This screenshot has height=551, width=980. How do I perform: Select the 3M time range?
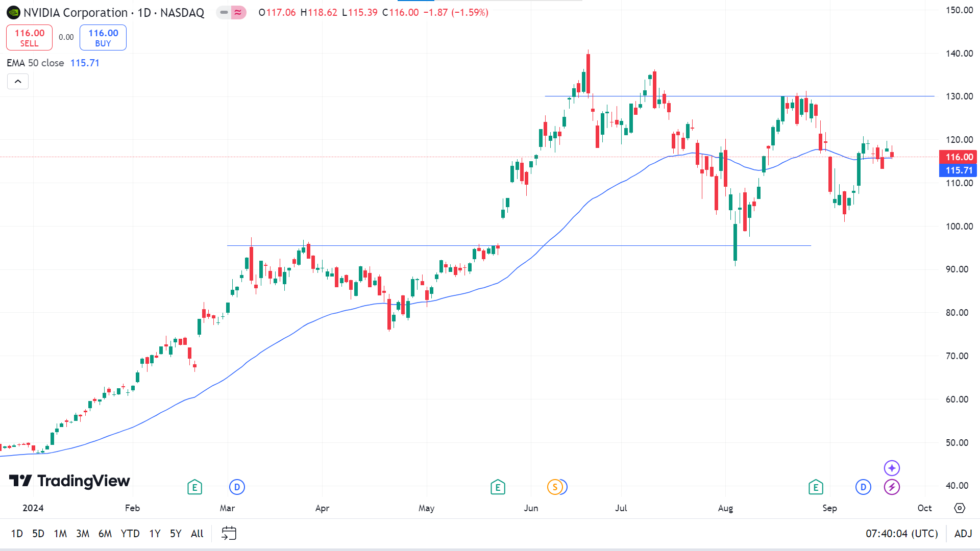coord(83,534)
